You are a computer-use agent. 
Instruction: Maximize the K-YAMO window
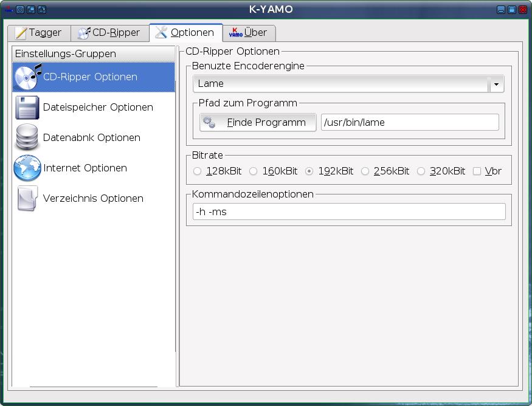(512, 10)
